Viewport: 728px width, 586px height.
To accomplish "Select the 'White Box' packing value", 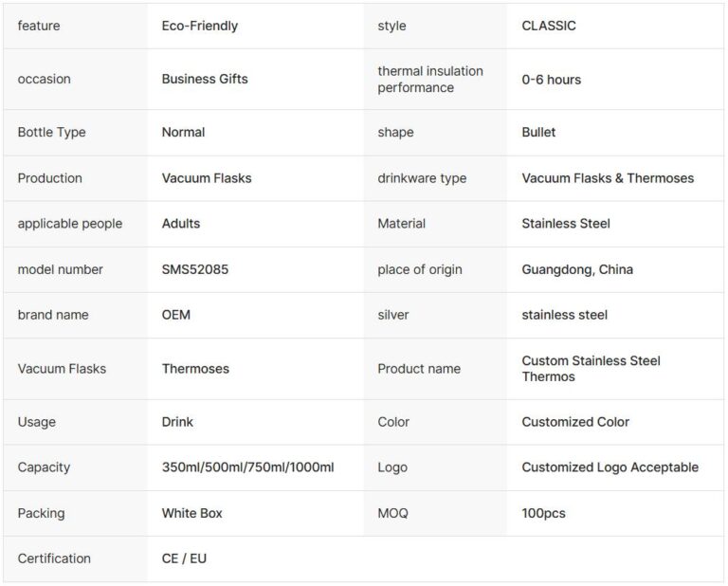I will pyautogui.click(x=192, y=513).
